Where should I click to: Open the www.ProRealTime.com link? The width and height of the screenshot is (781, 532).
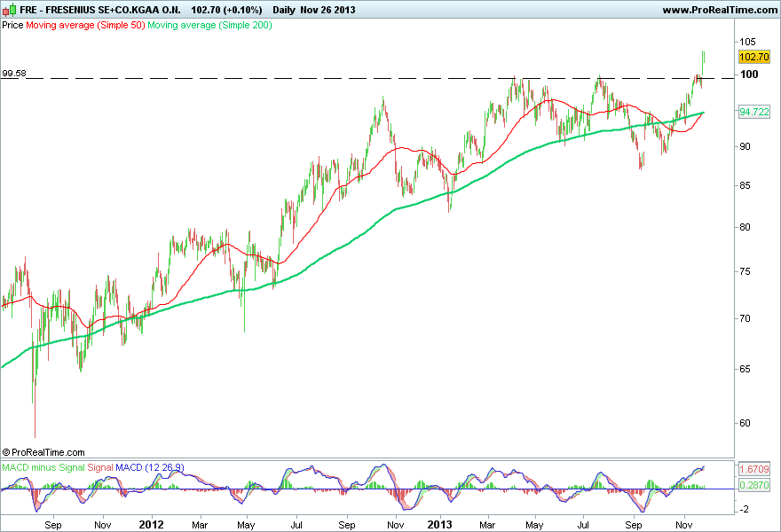pos(720,10)
